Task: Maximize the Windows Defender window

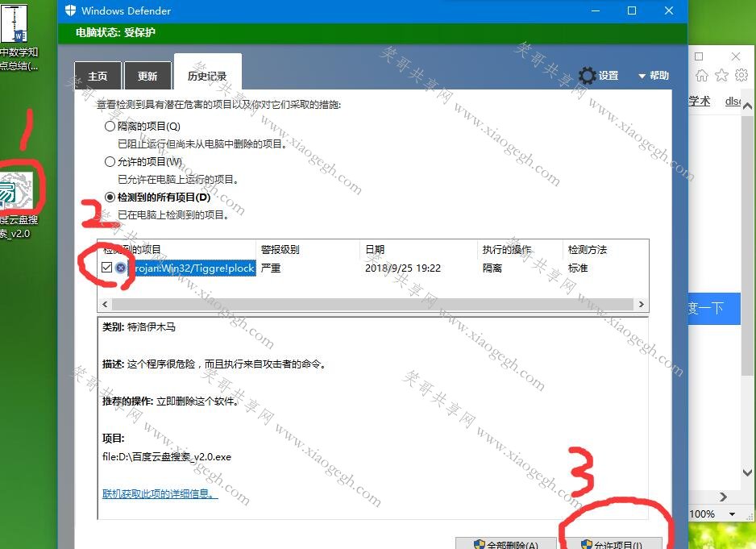Action: 632,10
